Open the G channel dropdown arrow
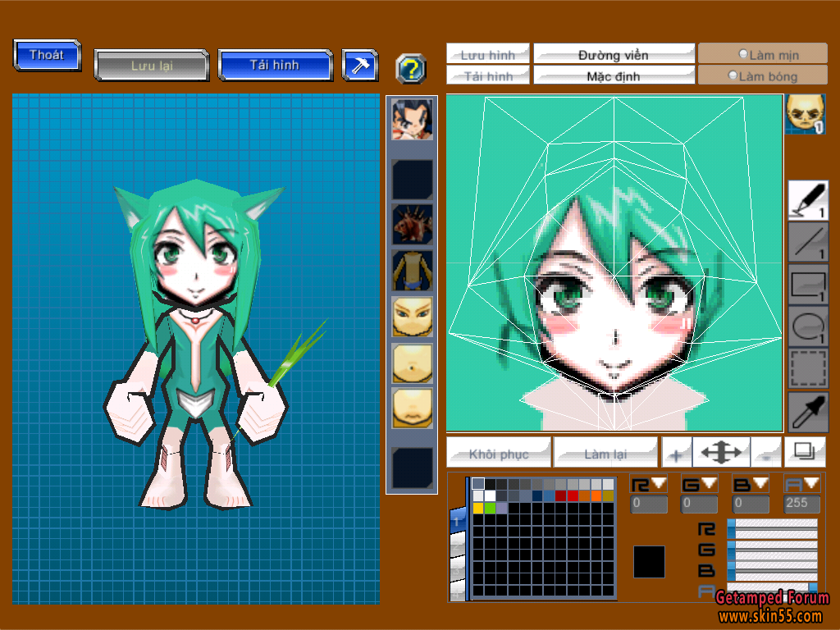This screenshot has height=630, width=840. [710, 483]
